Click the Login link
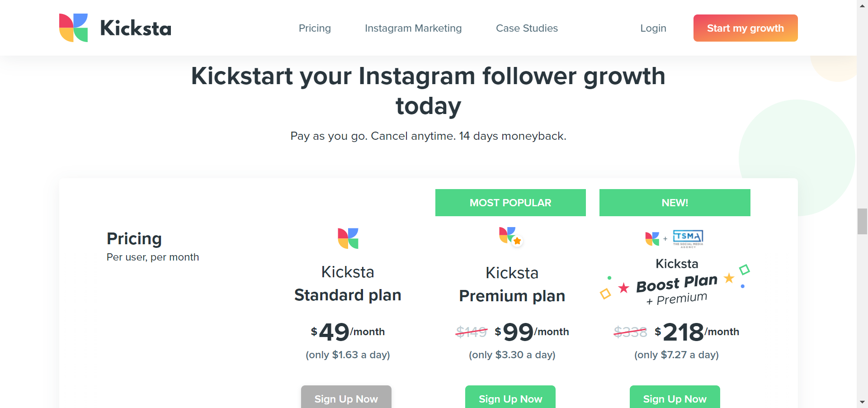Viewport: 868px width, 408px height. coord(653,28)
